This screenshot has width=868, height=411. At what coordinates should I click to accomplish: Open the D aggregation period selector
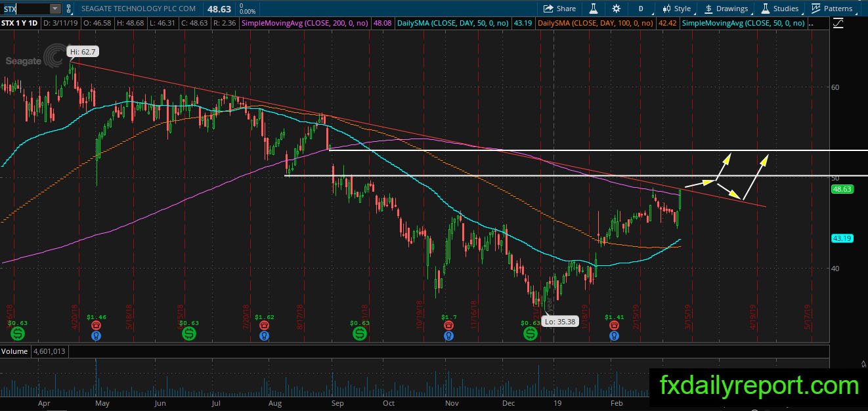(640, 9)
